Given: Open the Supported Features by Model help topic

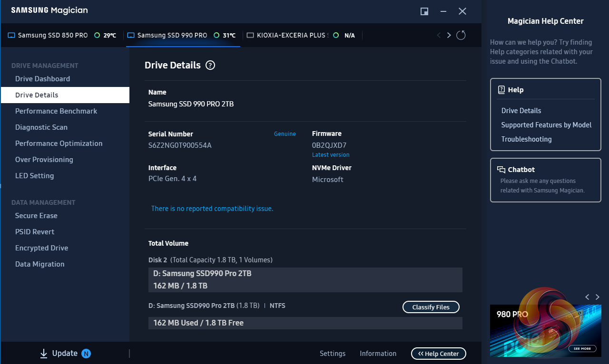Looking at the screenshot, I should pos(546,125).
